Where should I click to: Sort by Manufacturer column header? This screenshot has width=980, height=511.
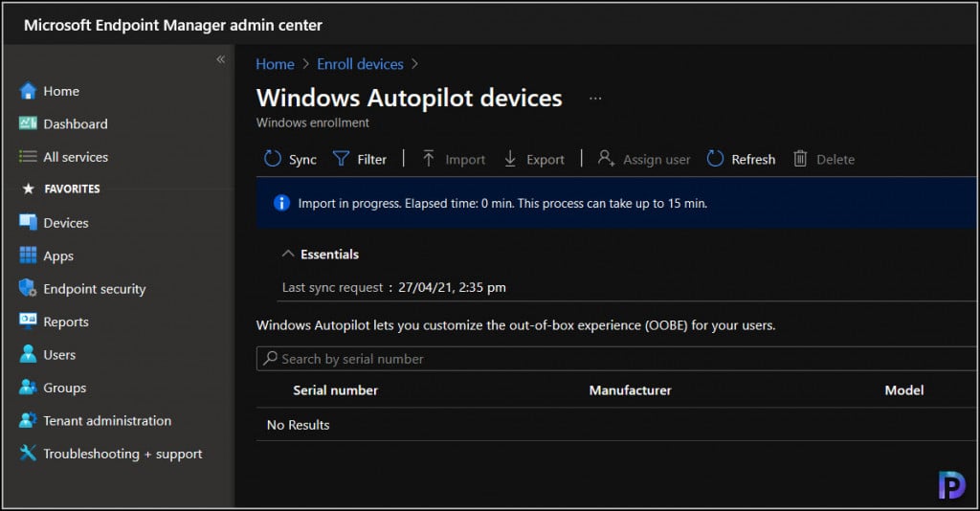click(x=630, y=390)
